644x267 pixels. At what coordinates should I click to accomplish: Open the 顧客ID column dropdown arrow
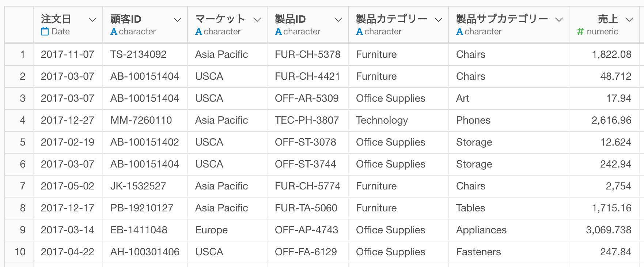[x=178, y=19]
